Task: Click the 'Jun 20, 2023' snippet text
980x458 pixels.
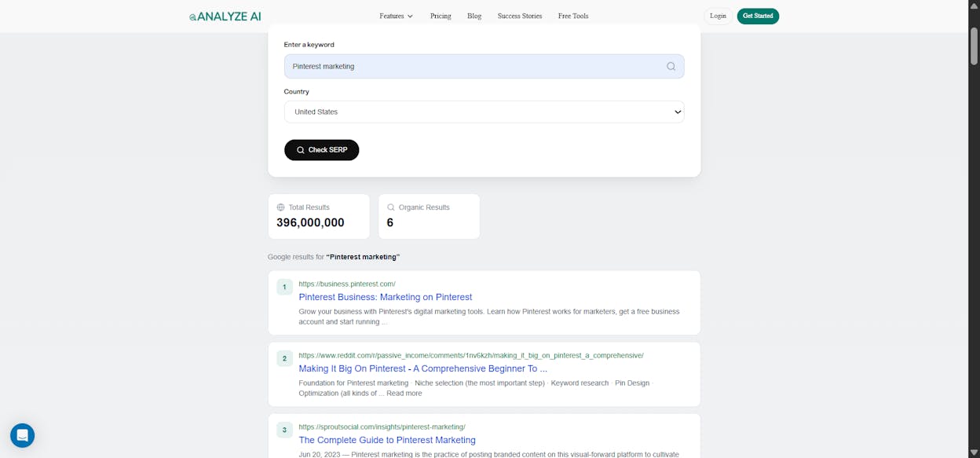Action: pos(488,454)
